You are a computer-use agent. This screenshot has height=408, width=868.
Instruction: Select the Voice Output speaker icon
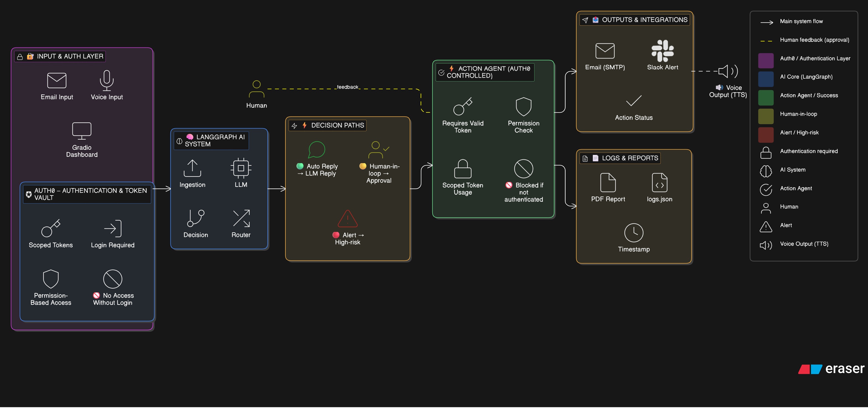pyautogui.click(x=727, y=71)
